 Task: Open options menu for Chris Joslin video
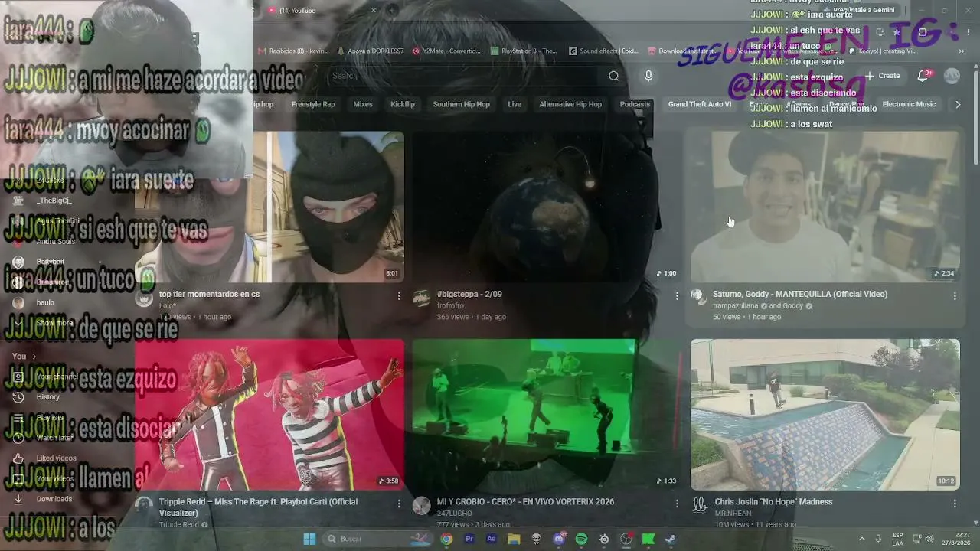click(x=955, y=504)
